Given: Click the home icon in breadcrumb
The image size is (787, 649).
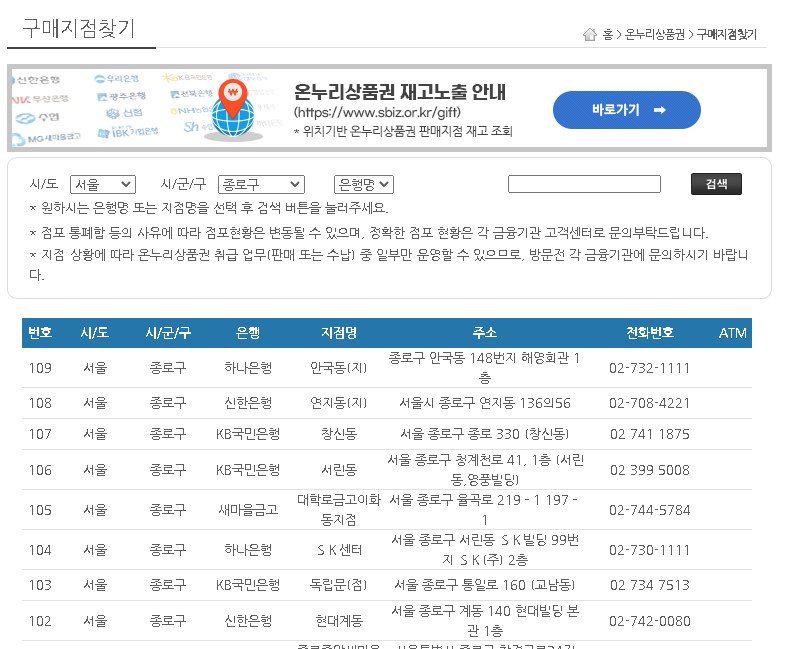Looking at the screenshot, I should coord(590,34).
